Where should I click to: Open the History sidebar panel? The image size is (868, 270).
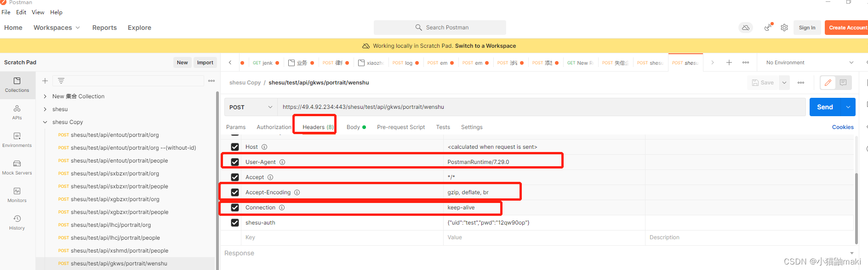17,223
